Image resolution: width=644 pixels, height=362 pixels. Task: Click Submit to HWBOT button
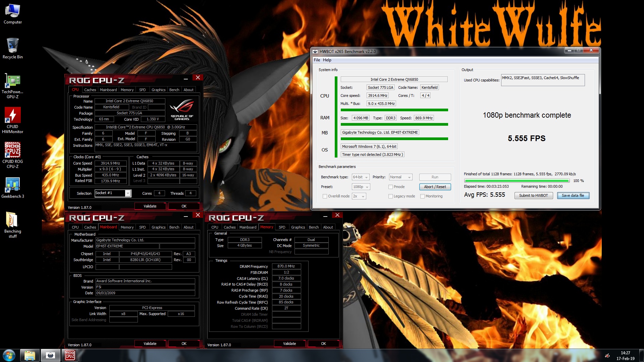(533, 195)
